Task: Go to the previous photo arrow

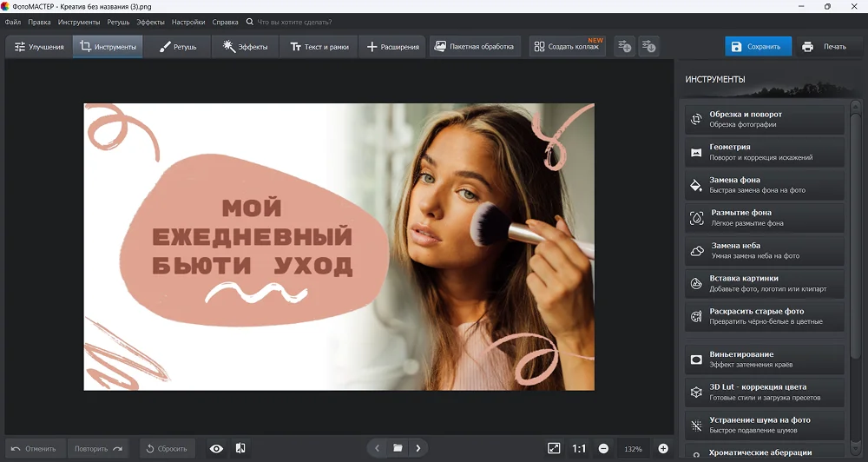Action: pyautogui.click(x=377, y=448)
